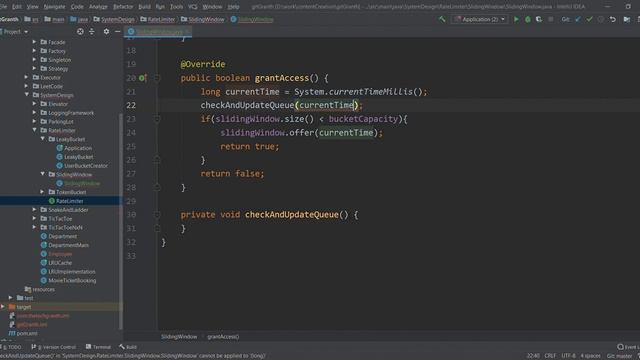
Task: Expand the Facade folder arrow
Action: point(34,42)
